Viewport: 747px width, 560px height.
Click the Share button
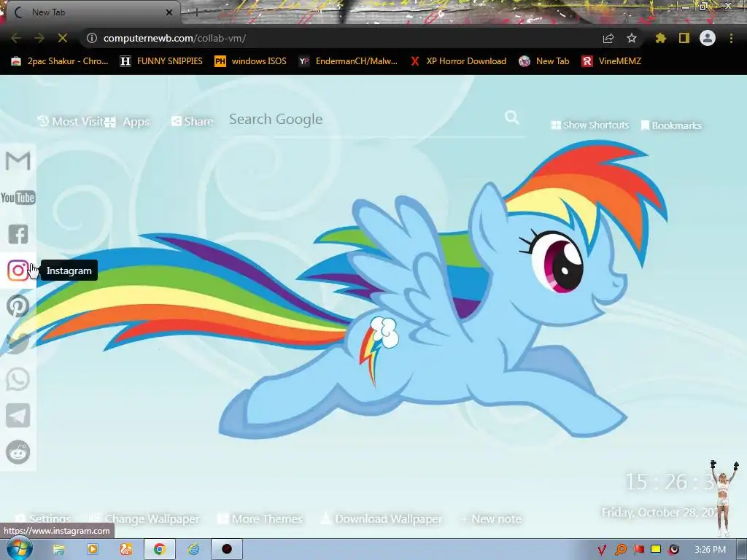(x=192, y=122)
